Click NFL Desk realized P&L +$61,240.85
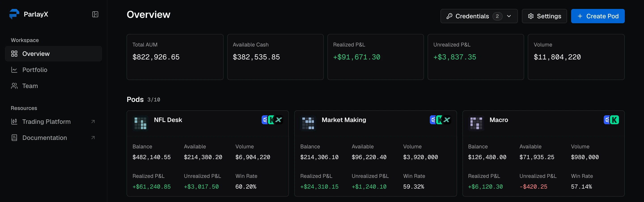Viewport: 644px width, 202px height. pos(152,187)
